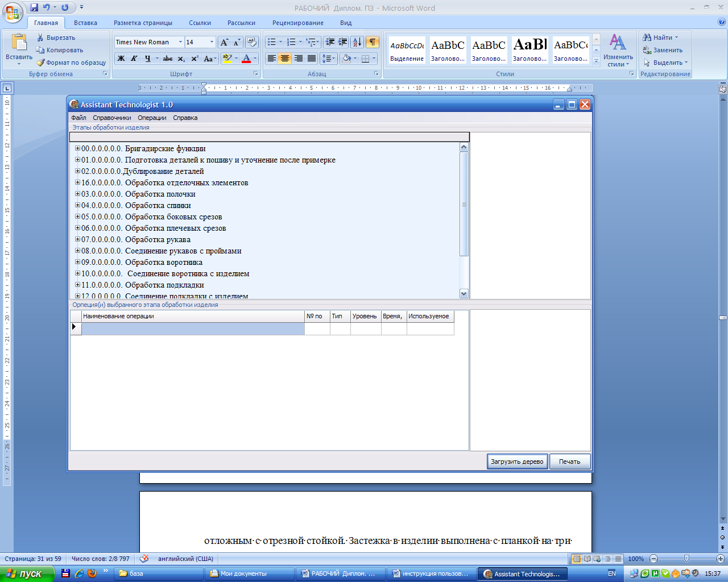The height and width of the screenshot is (582, 728).
Task: Open the Изменить стили menu
Action: (x=618, y=50)
